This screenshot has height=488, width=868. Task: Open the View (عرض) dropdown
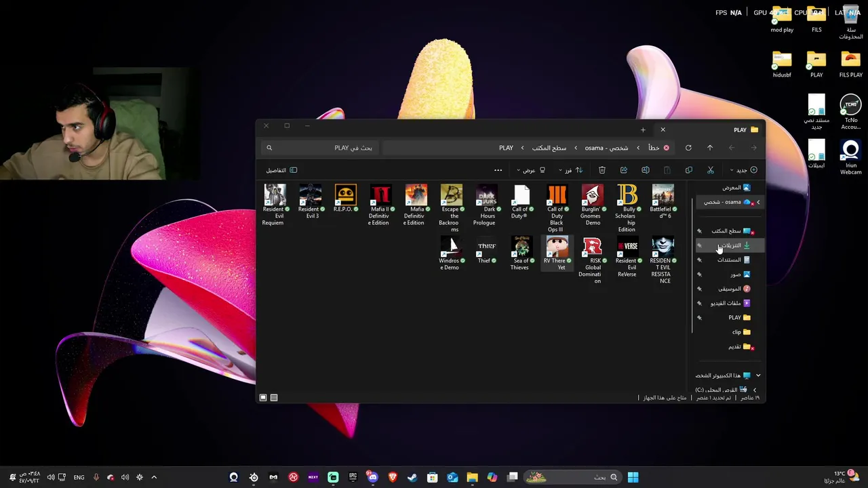click(x=531, y=170)
